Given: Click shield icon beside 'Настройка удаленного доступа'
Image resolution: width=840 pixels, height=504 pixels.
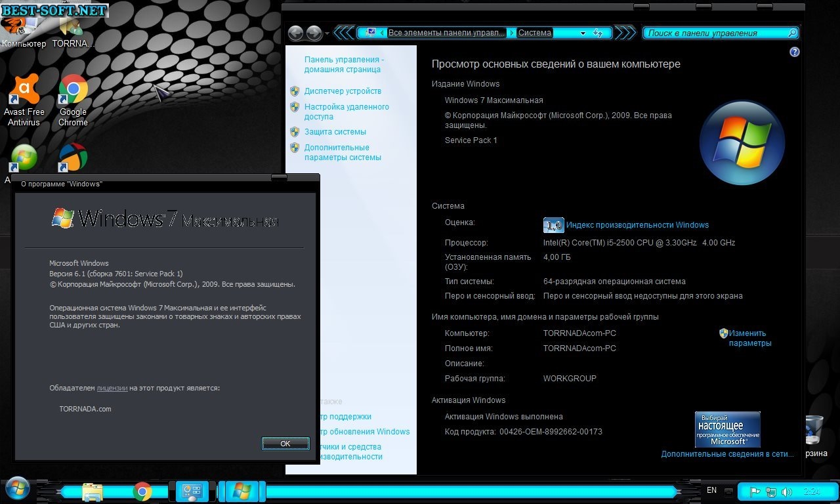Looking at the screenshot, I should (295, 107).
